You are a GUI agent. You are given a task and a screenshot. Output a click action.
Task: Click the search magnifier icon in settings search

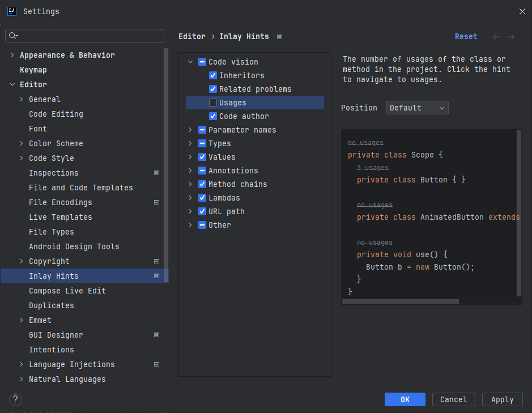13,36
